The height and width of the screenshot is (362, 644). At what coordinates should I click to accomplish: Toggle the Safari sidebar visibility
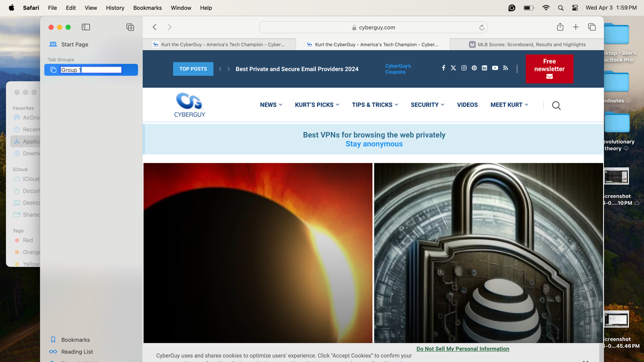click(85, 27)
